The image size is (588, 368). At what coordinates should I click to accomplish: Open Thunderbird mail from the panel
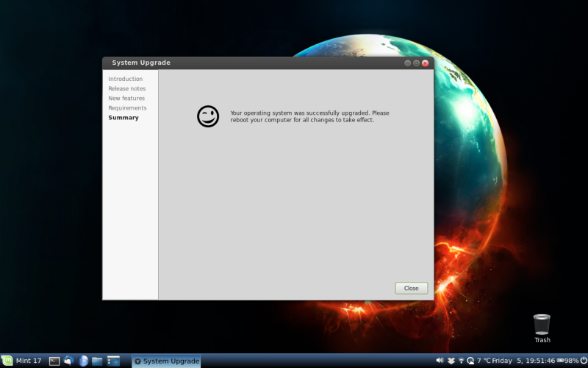(69, 361)
